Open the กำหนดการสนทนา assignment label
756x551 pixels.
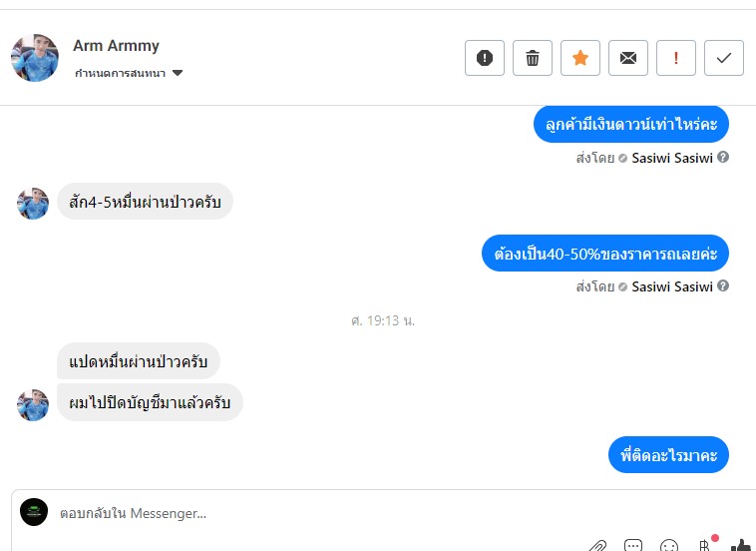click(x=120, y=73)
